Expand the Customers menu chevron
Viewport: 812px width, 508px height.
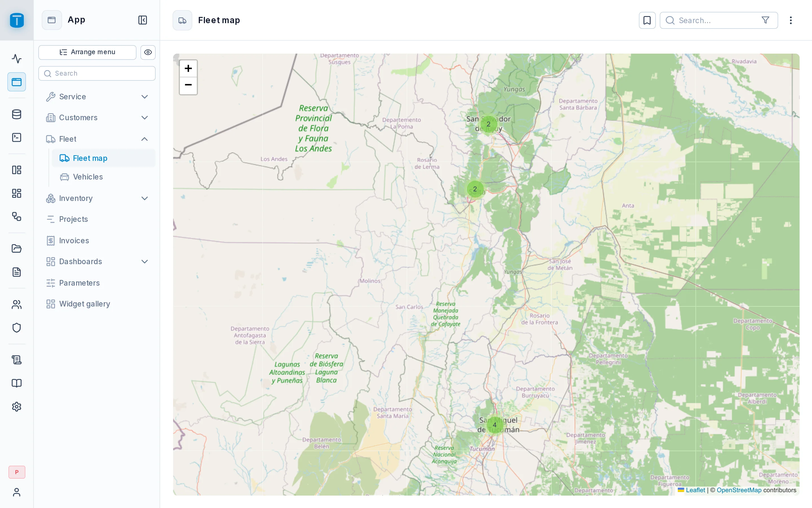point(145,118)
